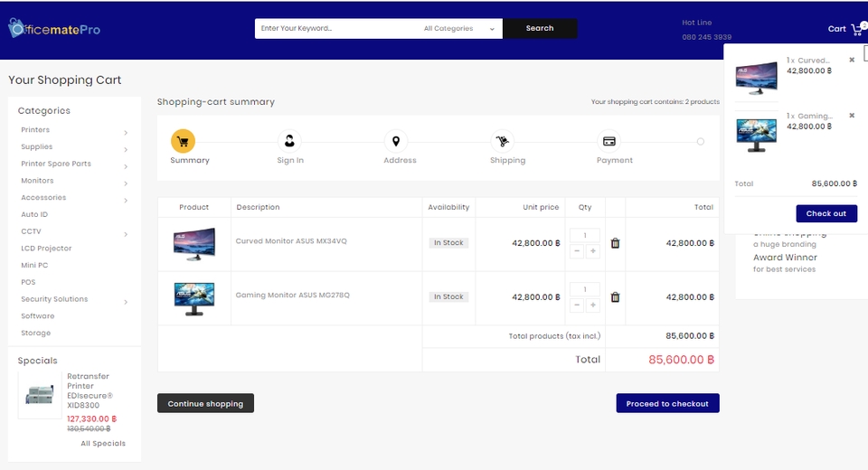Expand the Supplies category arrow
Image resolution: width=868 pixels, height=470 pixels.
coord(126,149)
